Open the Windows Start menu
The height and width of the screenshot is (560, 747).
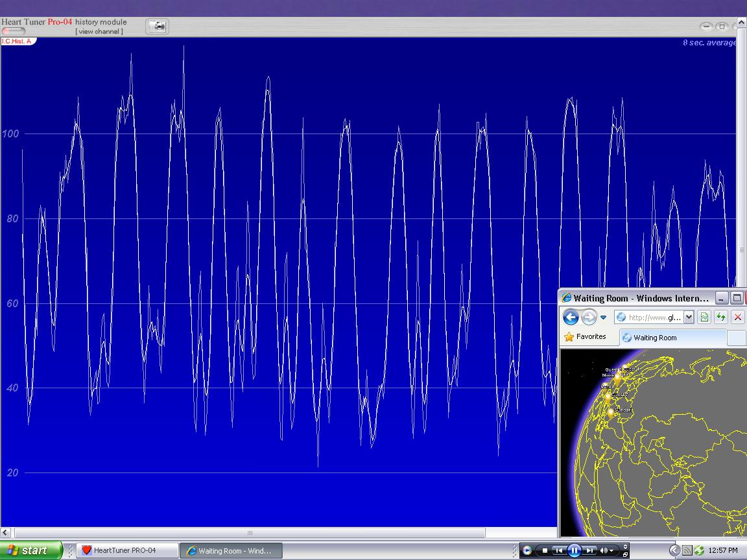pyautogui.click(x=31, y=550)
